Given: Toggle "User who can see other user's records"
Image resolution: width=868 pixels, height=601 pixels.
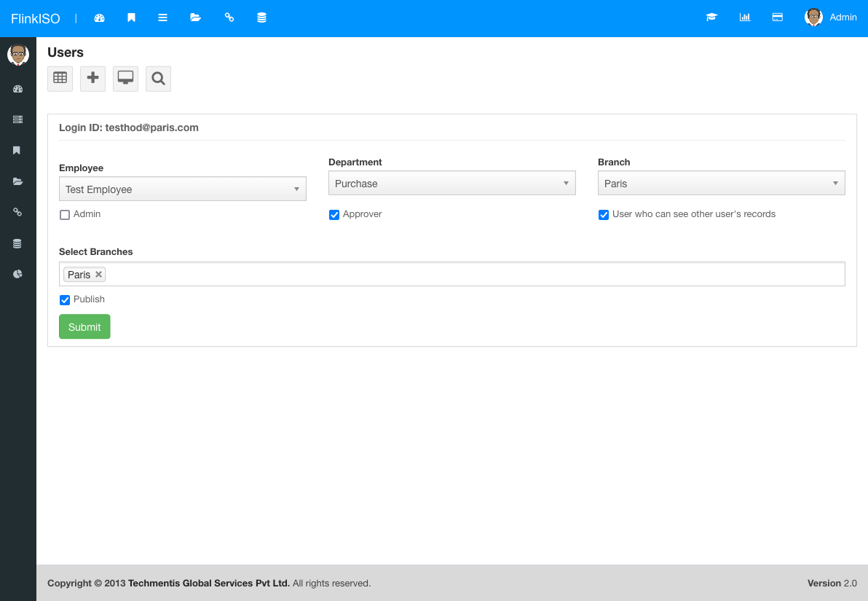Looking at the screenshot, I should point(604,215).
